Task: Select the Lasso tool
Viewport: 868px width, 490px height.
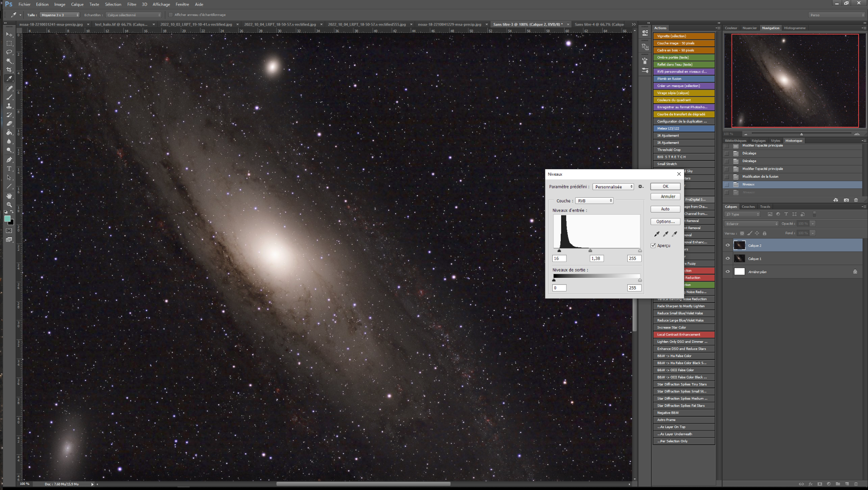Action: [x=9, y=52]
